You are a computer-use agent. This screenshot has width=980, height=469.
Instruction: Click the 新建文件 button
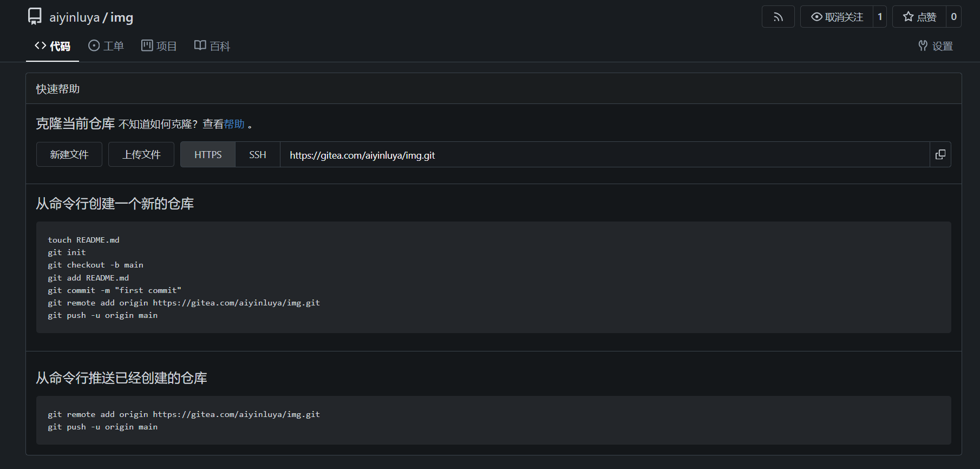(x=69, y=154)
